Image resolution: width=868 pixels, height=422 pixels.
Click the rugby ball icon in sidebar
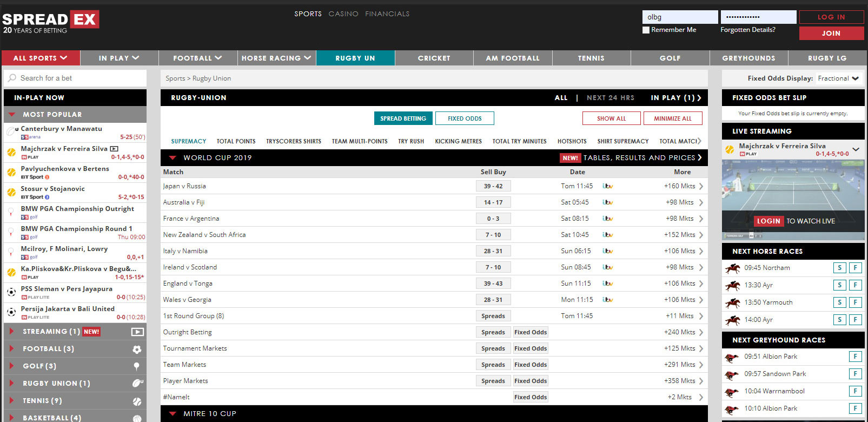pyautogui.click(x=137, y=384)
